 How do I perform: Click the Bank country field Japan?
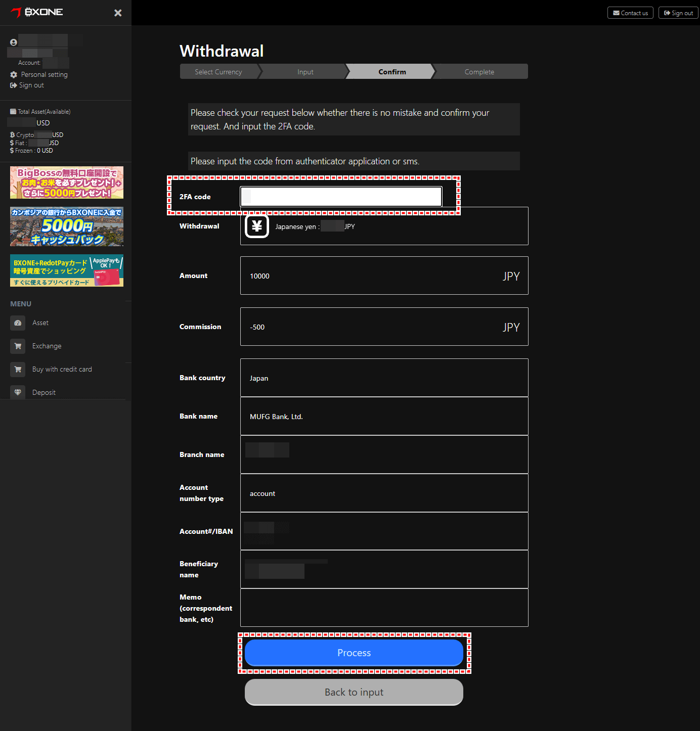coord(384,378)
